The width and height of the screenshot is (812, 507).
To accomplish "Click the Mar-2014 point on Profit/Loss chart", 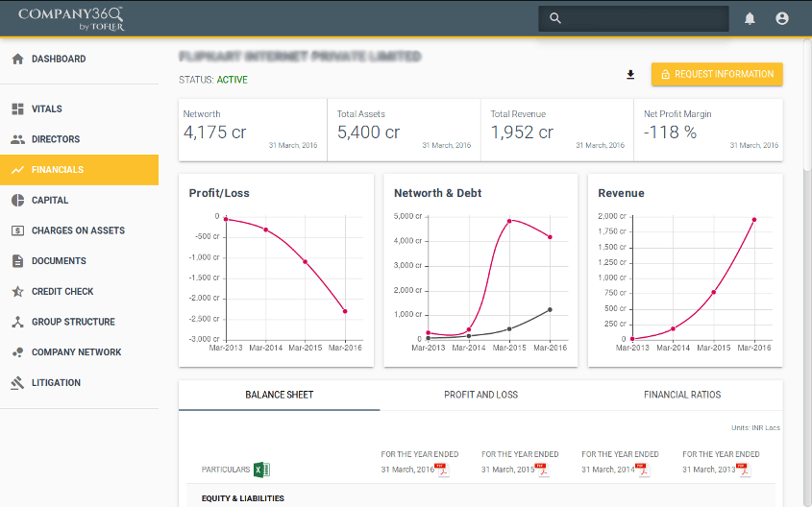I will 265,229.
